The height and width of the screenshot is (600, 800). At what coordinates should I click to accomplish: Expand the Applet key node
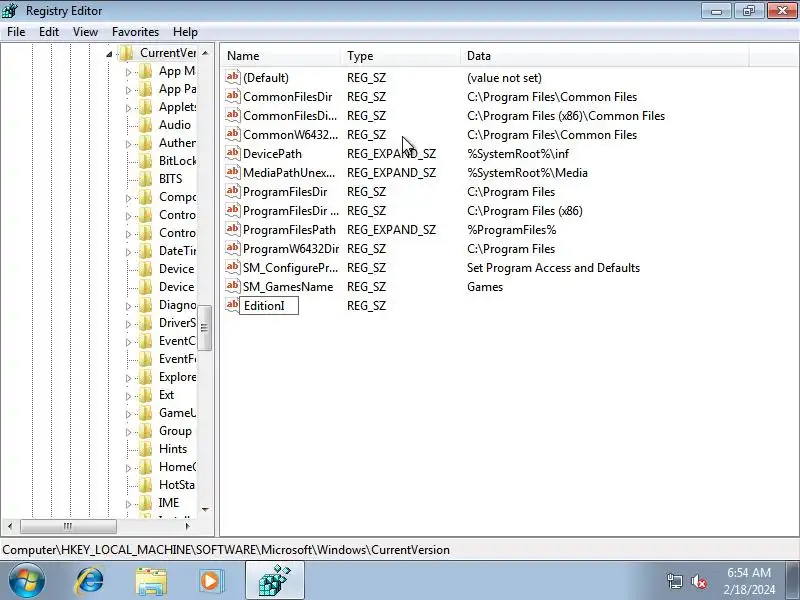129,108
